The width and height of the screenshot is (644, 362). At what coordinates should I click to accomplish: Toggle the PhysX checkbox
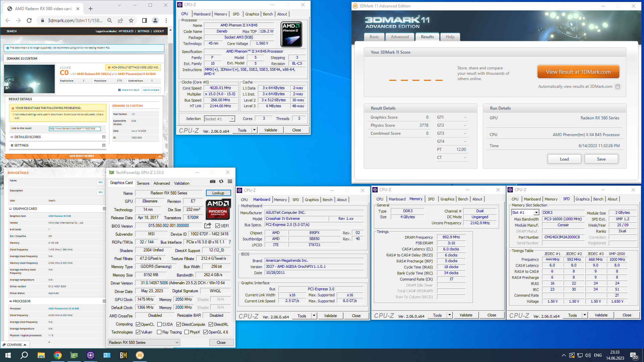[x=186, y=332]
